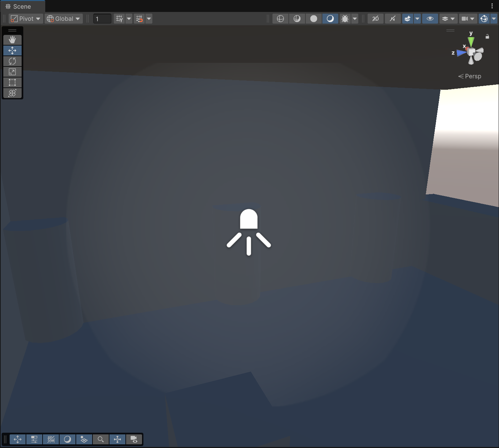
Task: Toggle the Orientation overlay button
Action: tap(117, 439)
